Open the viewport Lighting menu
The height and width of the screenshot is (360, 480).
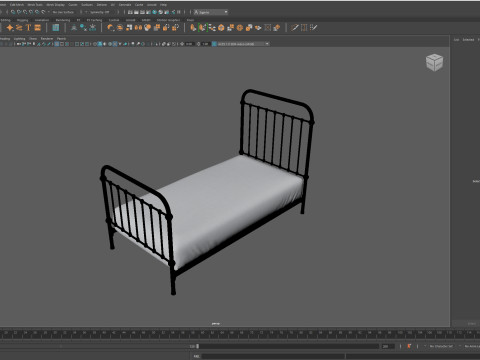point(19,39)
